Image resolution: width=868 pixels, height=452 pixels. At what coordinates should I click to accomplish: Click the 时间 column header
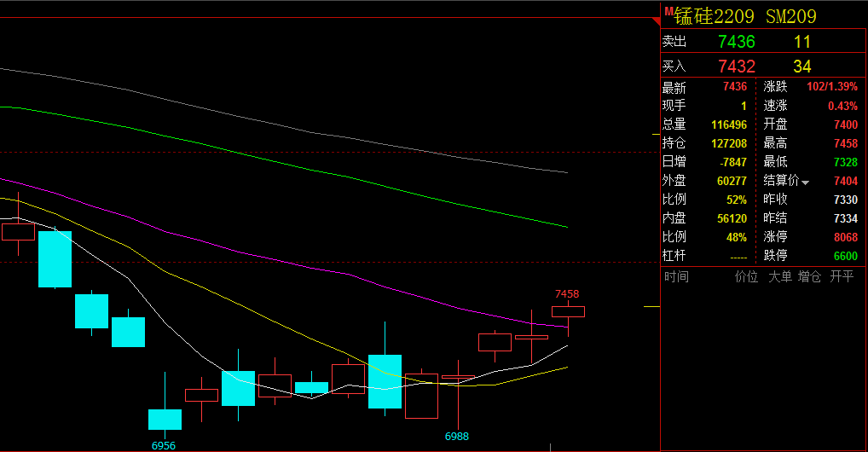(x=676, y=276)
